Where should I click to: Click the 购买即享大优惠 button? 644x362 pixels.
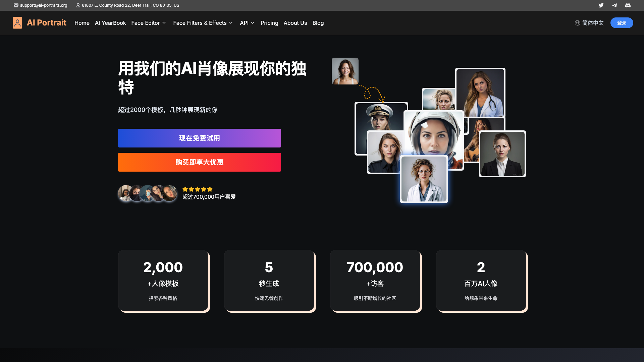point(200,162)
